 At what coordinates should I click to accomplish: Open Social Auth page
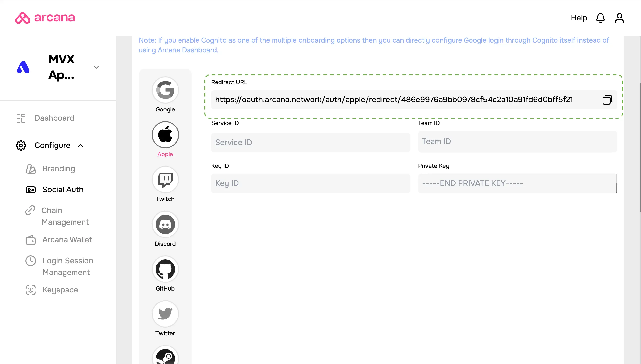pyautogui.click(x=63, y=190)
